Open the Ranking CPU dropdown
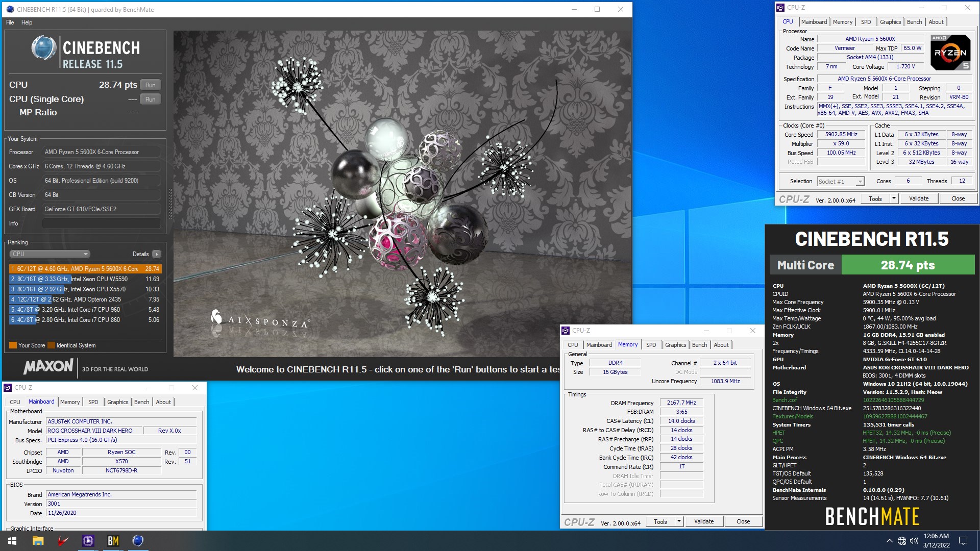Screen dimensions: 980x551 tap(50, 254)
